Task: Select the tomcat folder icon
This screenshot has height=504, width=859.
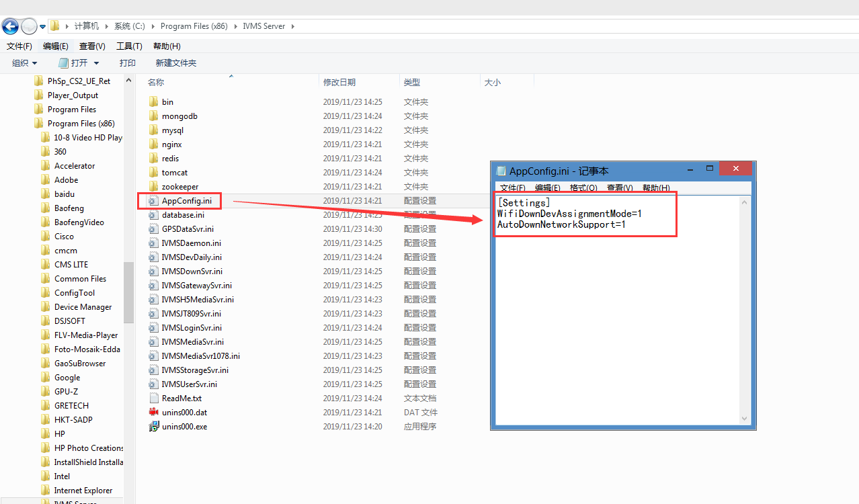Action: (153, 173)
